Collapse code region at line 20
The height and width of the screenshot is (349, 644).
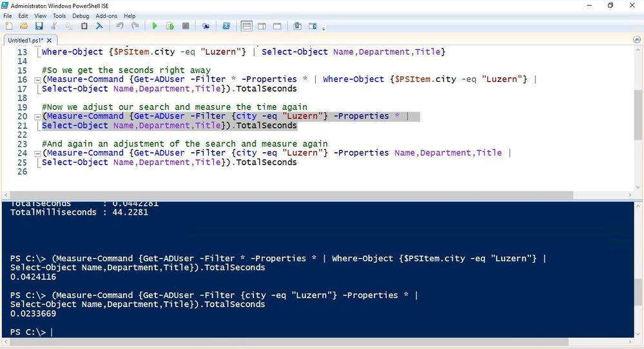[x=37, y=117]
